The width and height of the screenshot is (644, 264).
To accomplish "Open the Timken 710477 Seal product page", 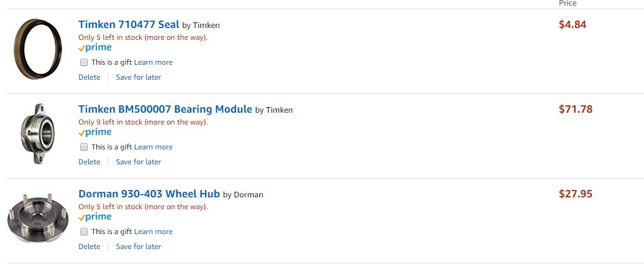I will coord(129,25).
